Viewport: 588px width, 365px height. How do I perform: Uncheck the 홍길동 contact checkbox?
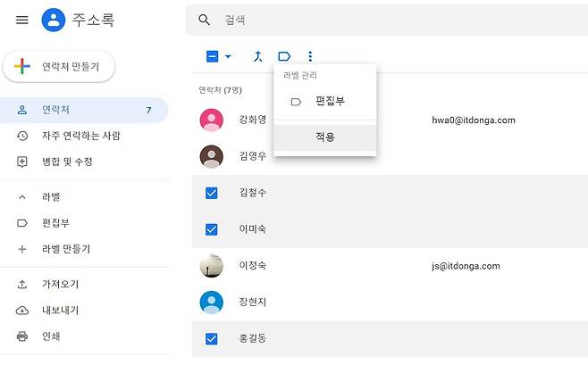coord(212,338)
